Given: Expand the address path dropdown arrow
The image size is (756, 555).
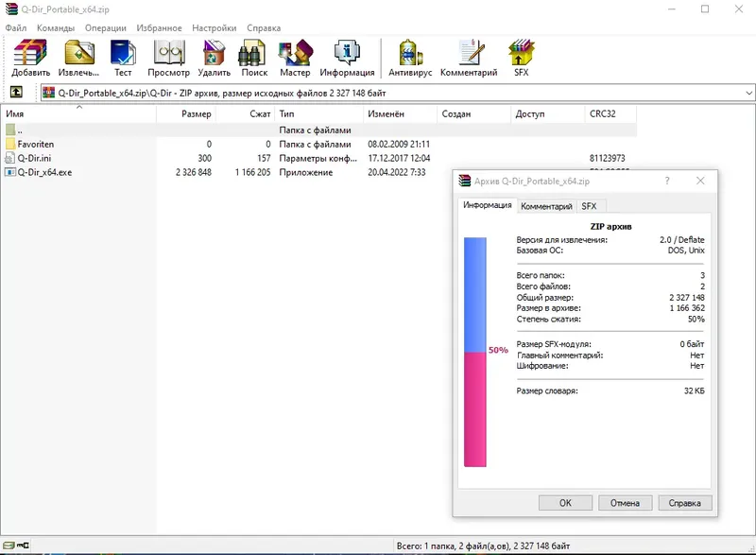Looking at the screenshot, I should pos(748,93).
